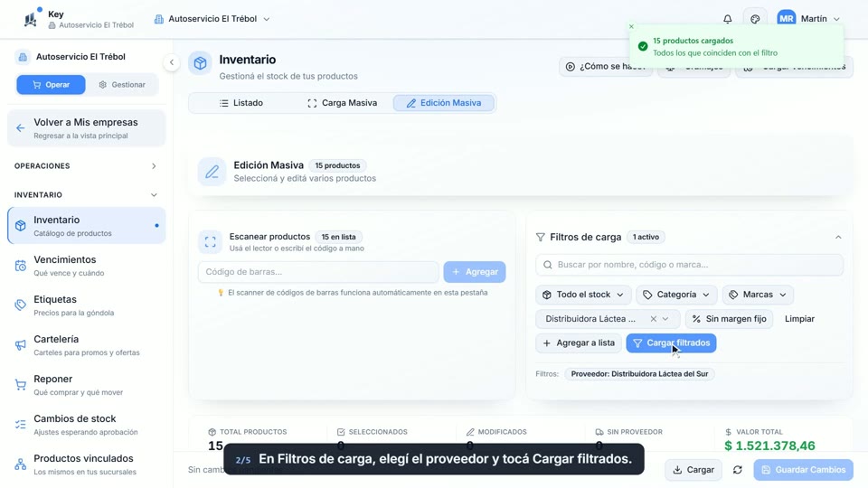Click the back arrow for Volver a Mis empresas
The image size is (868, 488).
21,128
